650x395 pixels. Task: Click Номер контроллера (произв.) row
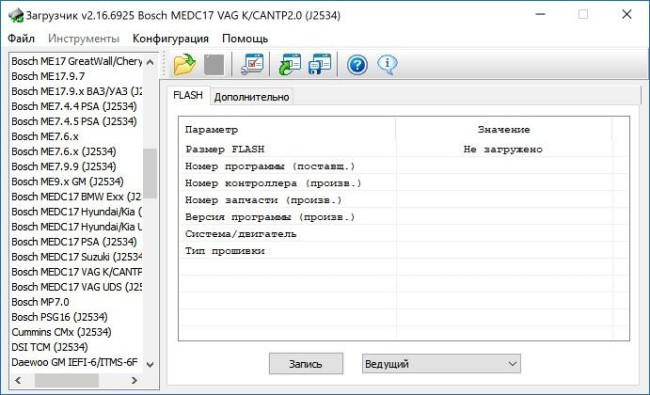click(x=404, y=183)
